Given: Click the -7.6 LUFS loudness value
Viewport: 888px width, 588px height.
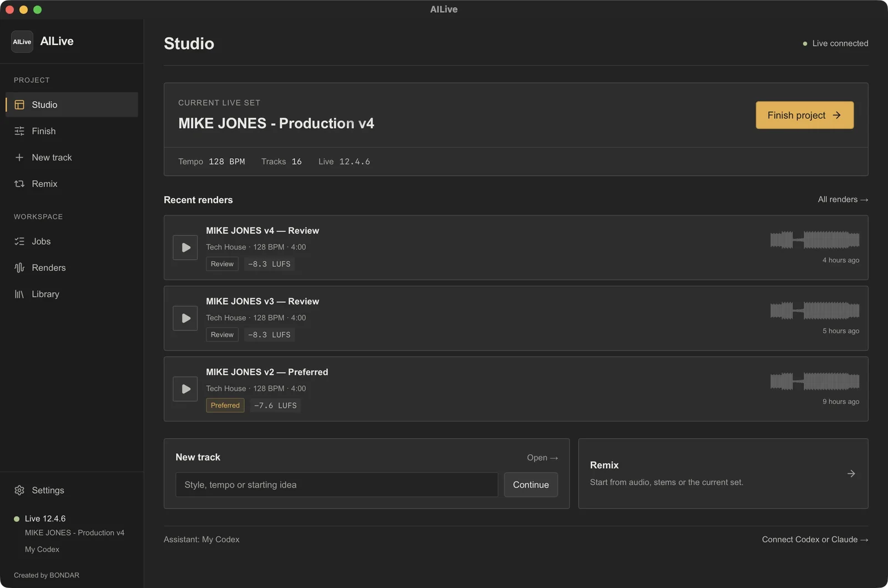Looking at the screenshot, I should point(275,405).
